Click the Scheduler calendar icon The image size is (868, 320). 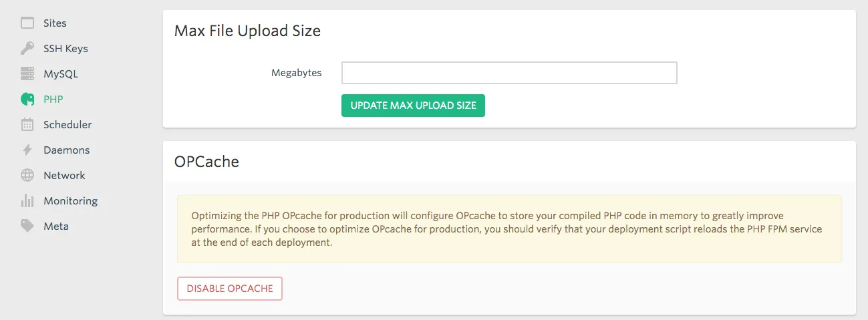[x=27, y=125]
